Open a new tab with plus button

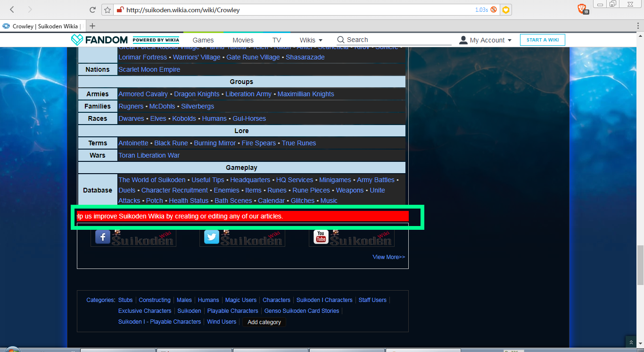point(92,26)
